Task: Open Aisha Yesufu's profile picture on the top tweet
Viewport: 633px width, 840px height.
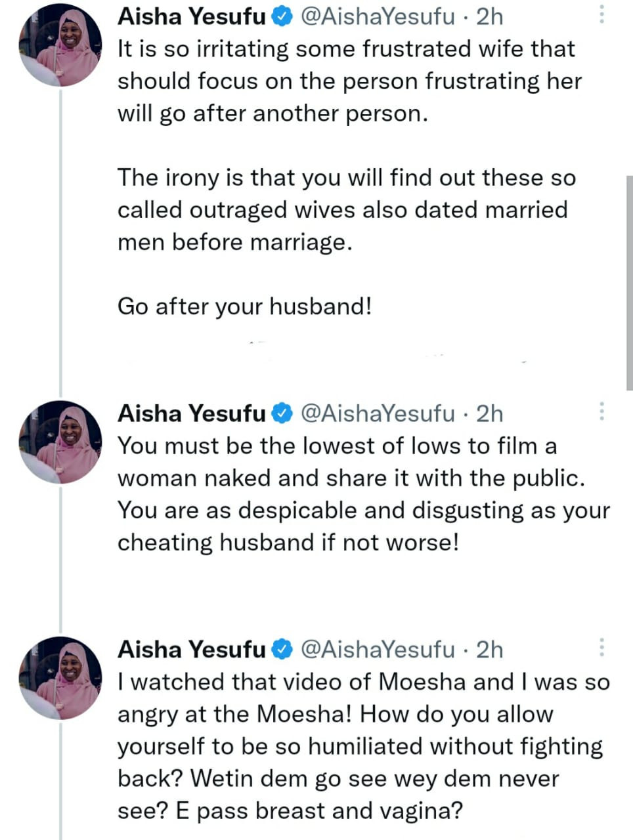Action: (x=60, y=44)
